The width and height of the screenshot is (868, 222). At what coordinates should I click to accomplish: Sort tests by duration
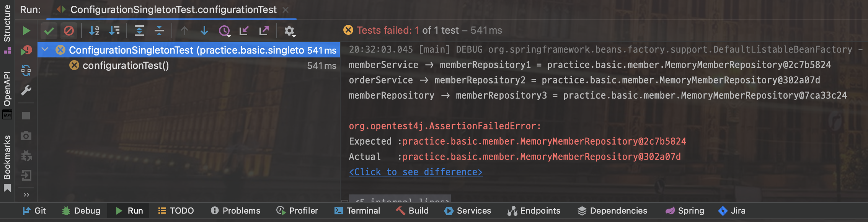114,31
